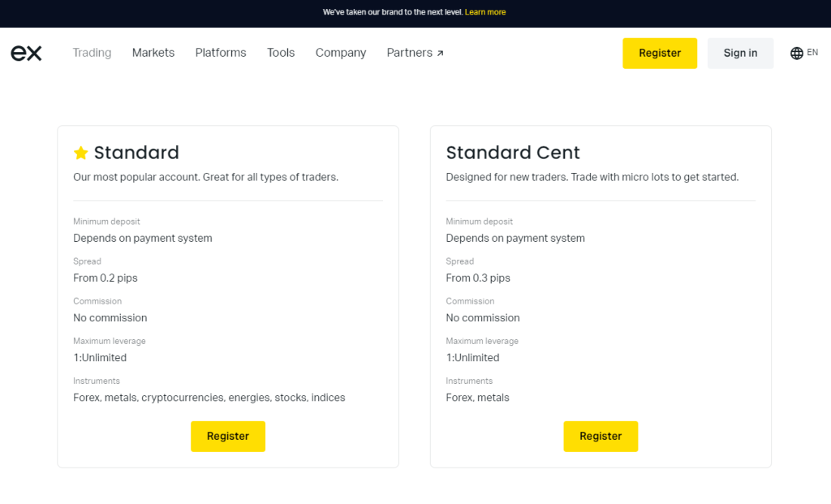Click the Exness logo in the header
The image size is (831, 504).
[x=26, y=54]
